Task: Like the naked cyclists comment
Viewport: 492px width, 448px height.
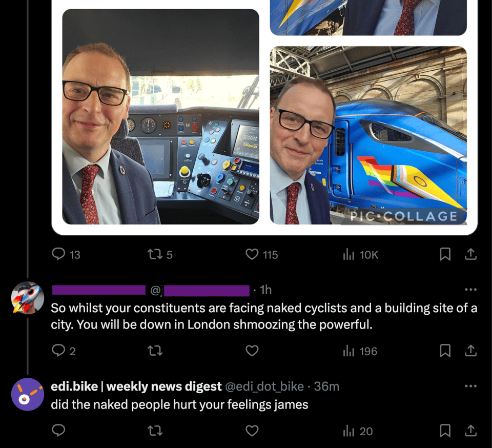Action: [252, 351]
